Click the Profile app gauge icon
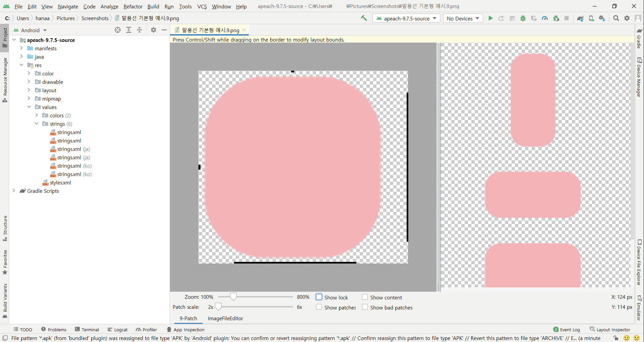 pos(545,18)
